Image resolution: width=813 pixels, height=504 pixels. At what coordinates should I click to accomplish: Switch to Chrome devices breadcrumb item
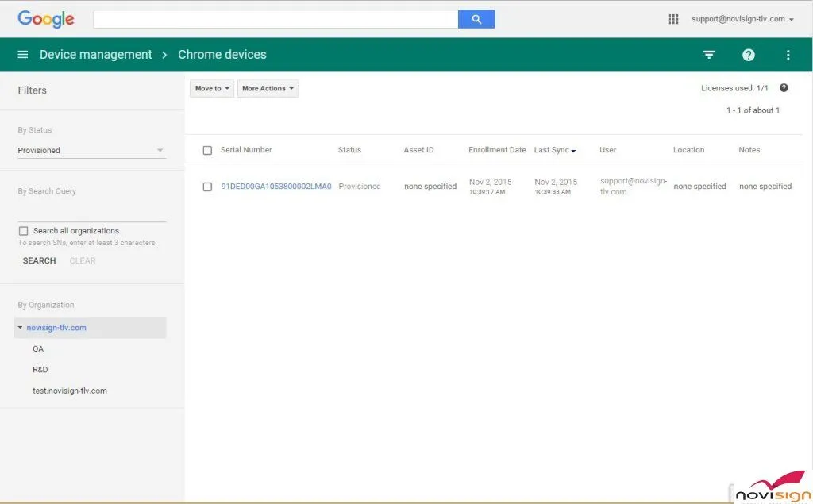click(x=222, y=55)
